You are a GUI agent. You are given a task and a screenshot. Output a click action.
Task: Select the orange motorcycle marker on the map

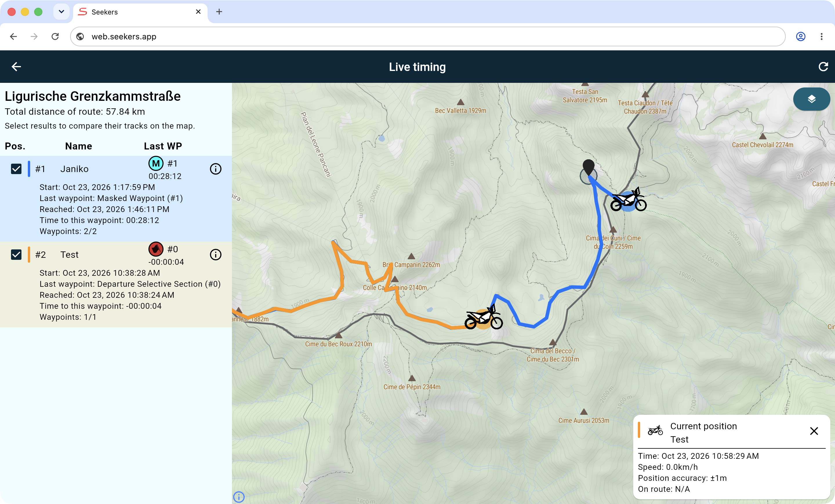pos(484,318)
